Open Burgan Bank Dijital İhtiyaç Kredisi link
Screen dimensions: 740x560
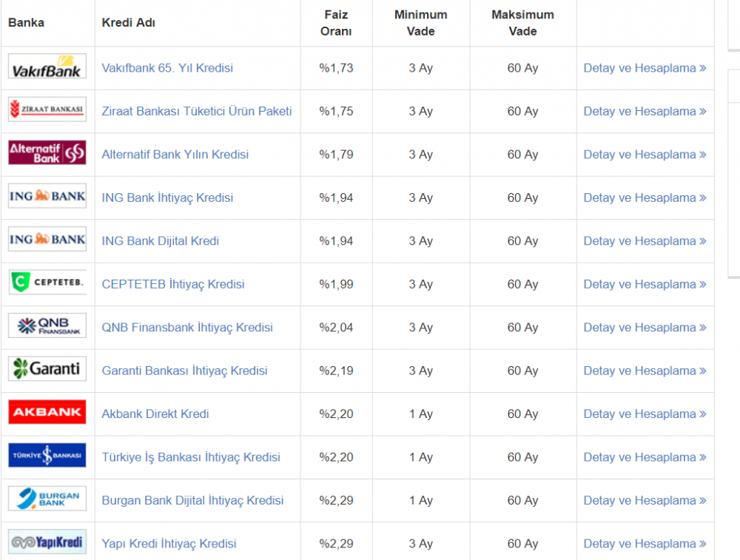pyautogui.click(x=192, y=501)
